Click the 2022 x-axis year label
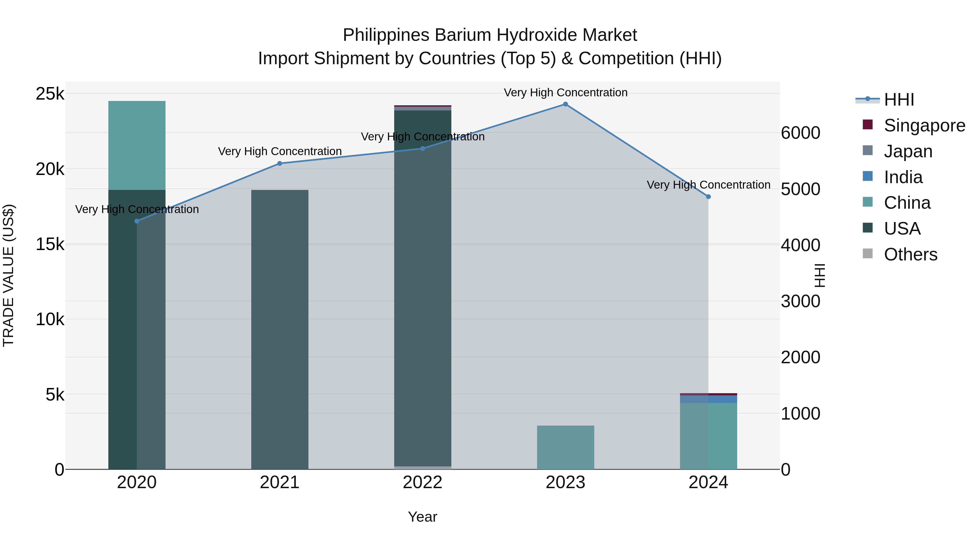This screenshot has height=551, width=980. point(423,482)
